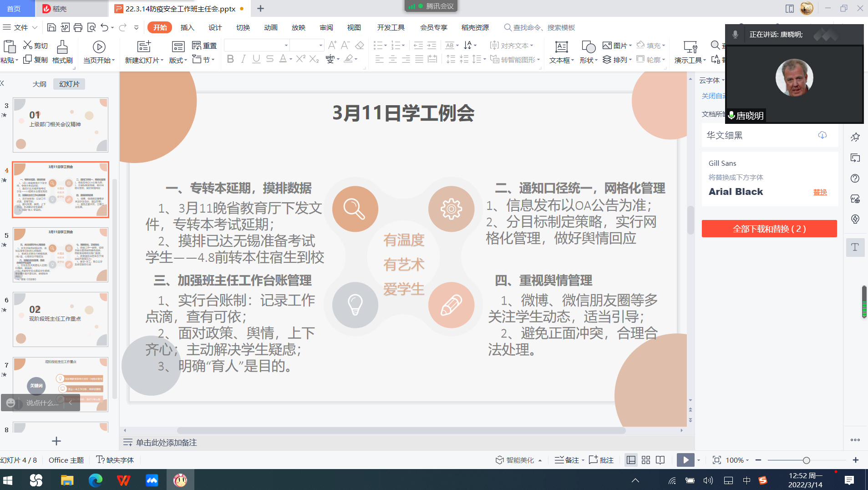Open the font name dropdown
Screen dimensions: 868x490
click(286, 45)
